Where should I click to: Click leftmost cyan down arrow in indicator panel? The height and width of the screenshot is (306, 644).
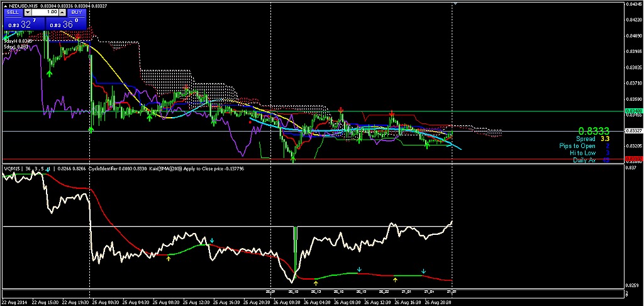click(x=213, y=241)
